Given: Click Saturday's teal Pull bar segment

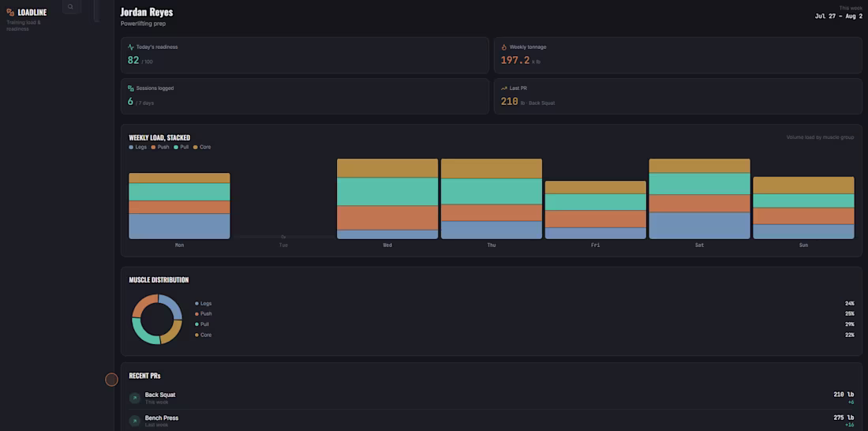Looking at the screenshot, I should 700,184.
